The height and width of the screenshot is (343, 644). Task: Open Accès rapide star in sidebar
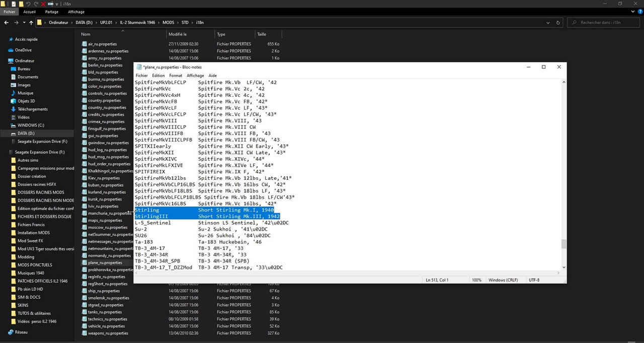click(10, 39)
